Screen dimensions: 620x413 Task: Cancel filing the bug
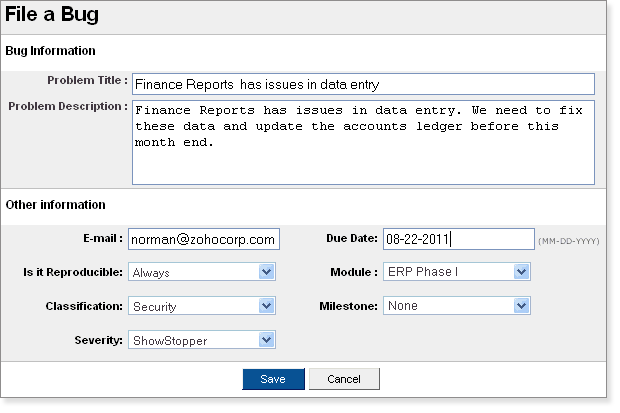344,379
